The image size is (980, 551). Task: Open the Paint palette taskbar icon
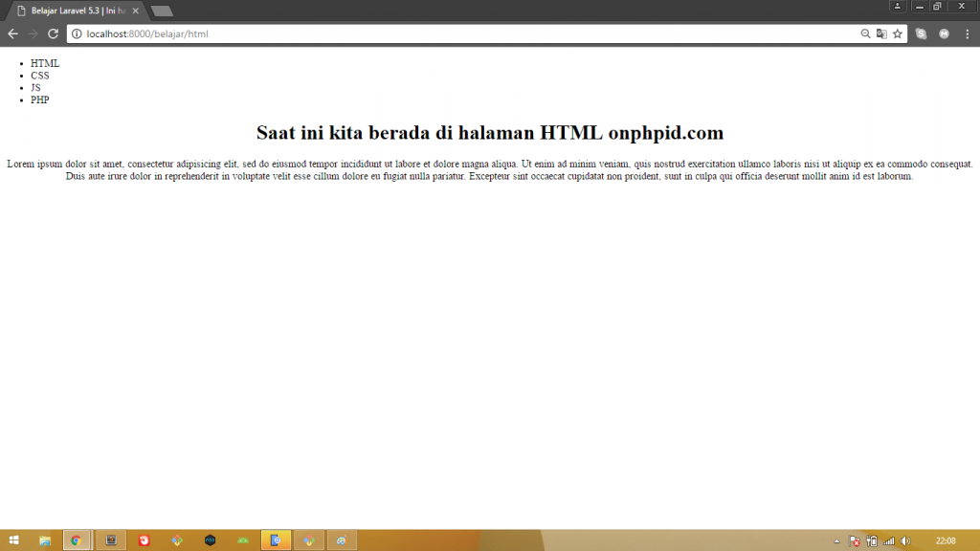point(342,540)
